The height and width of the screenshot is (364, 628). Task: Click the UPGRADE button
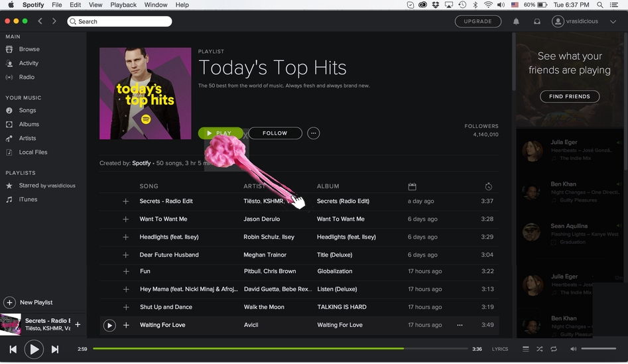coord(478,22)
